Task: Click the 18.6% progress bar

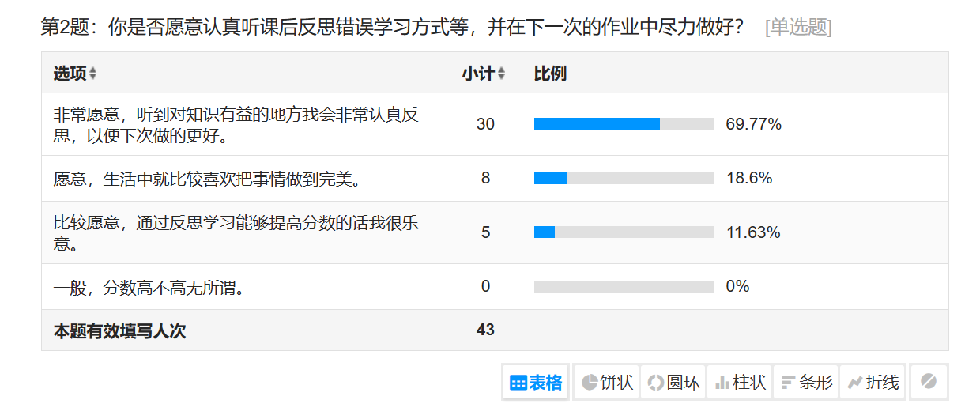Action: point(624,179)
